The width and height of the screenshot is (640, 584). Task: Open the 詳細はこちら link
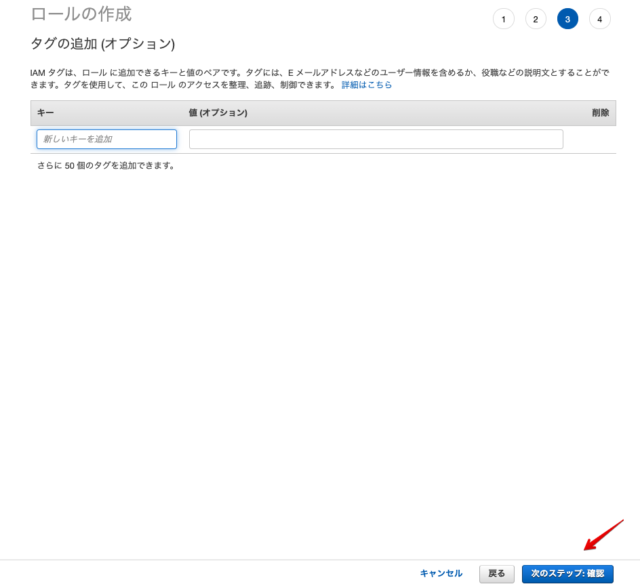(x=367, y=85)
